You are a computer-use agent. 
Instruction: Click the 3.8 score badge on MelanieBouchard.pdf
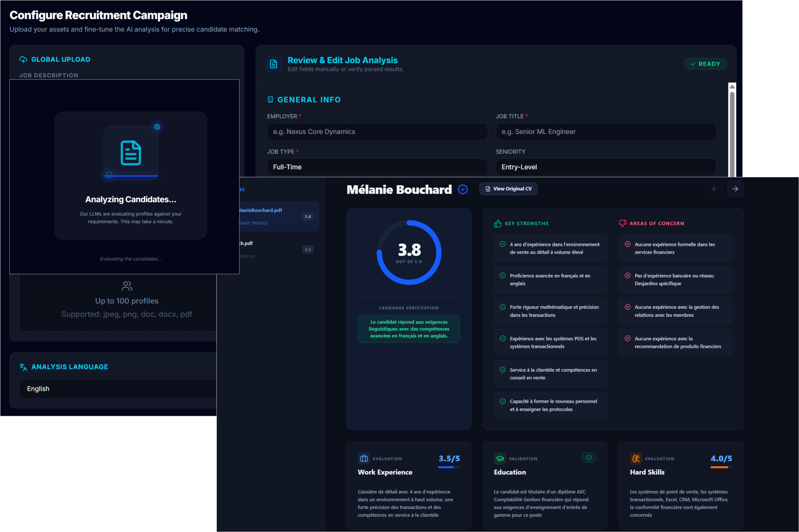point(308,217)
